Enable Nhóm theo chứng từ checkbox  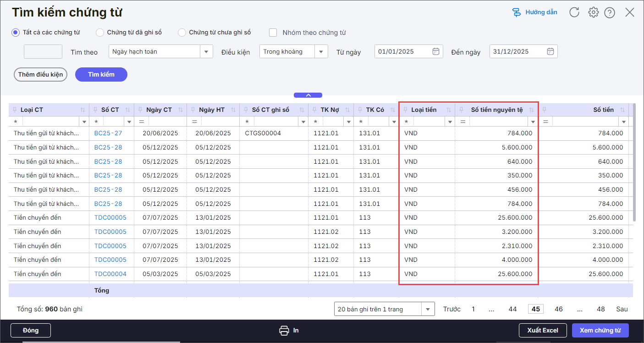[273, 33]
